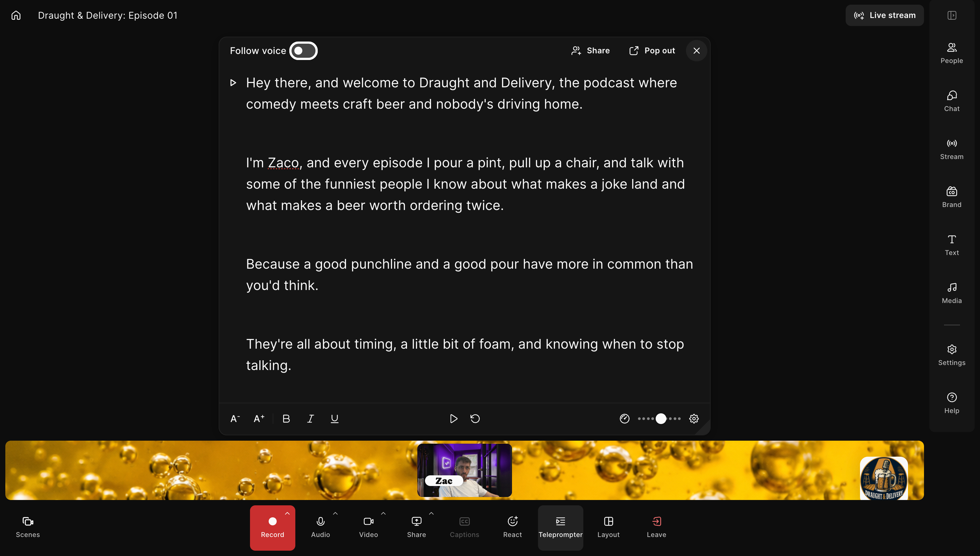Open the Text panel
Viewport: 980px width, 556px height.
click(x=952, y=245)
